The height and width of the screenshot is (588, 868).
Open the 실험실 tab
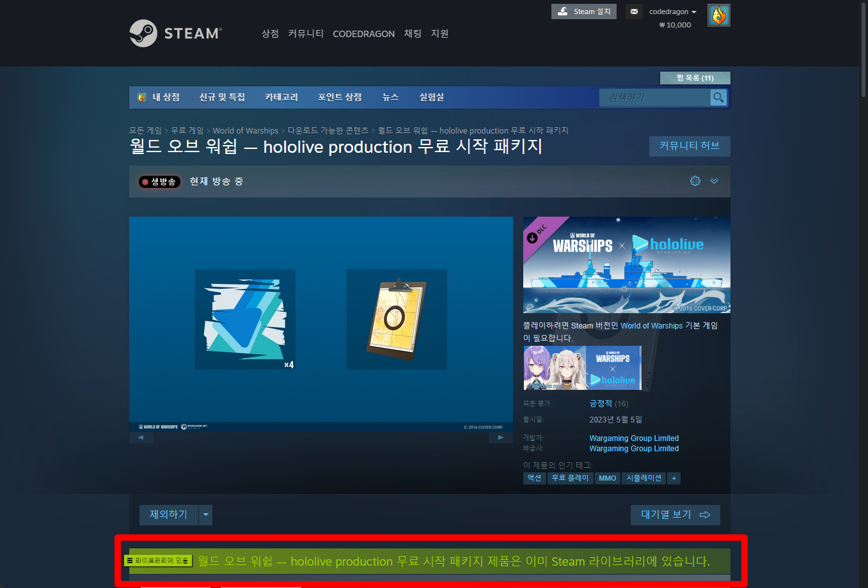[432, 97]
